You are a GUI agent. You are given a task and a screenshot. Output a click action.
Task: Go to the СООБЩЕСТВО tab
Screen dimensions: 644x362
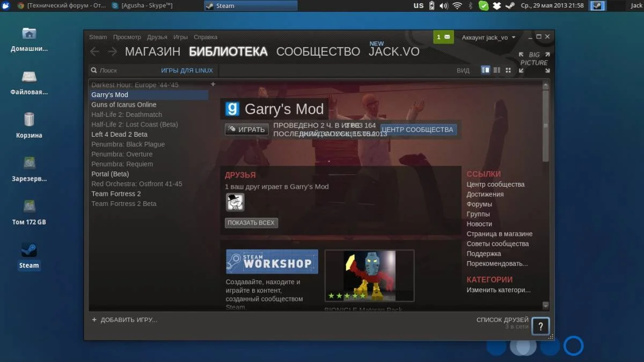(318, 51)
